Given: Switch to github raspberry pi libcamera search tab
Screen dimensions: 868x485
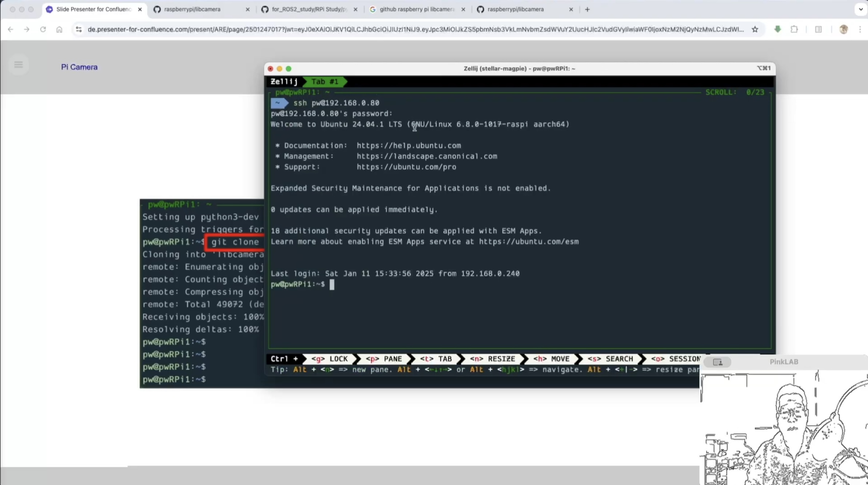Looking at the screenshot, I should (417, 9).
